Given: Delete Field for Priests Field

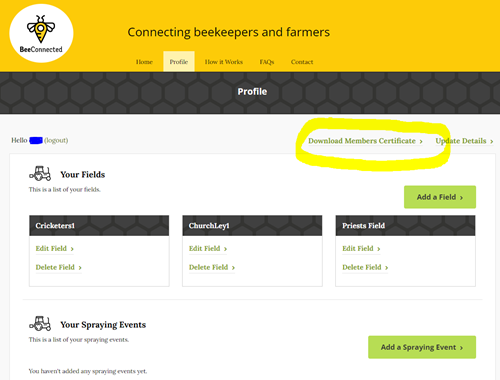Looking at the screenshot, I should (x=365, y=267).
